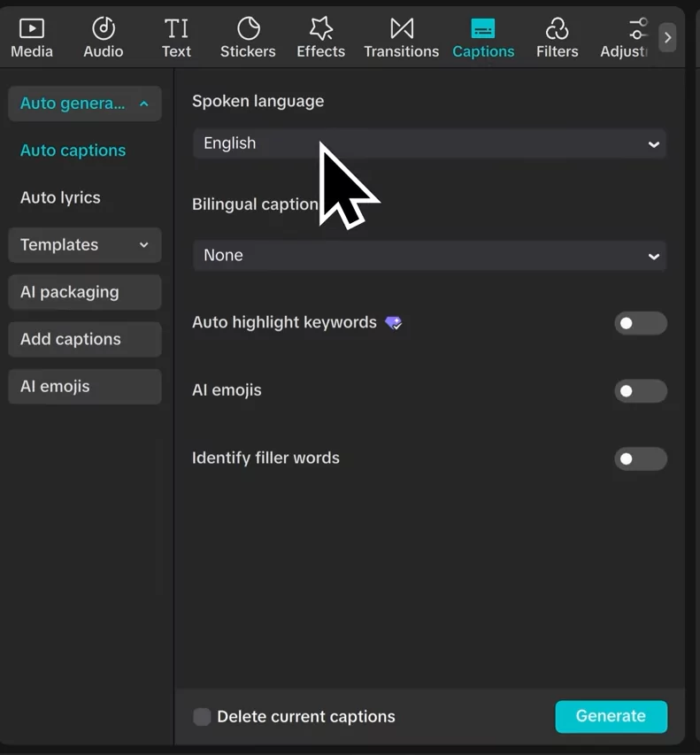Turn on Identify filler words switch
The image size is (700, 755).
click(641, 458)
